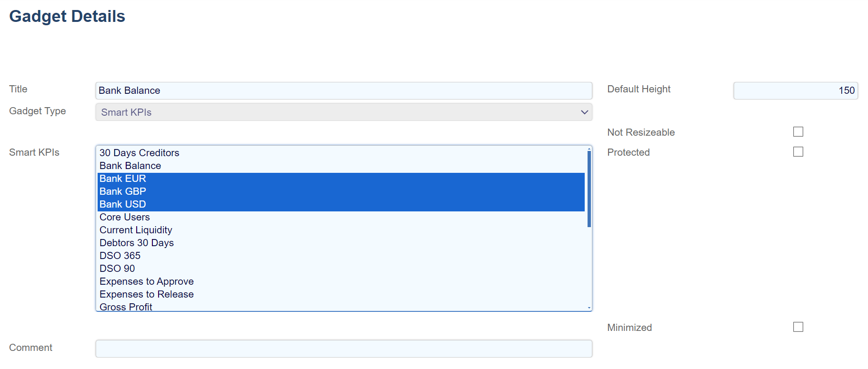Pick Expenses to Approve option
Screen dimensions: 868x369
tap(147, 281)
